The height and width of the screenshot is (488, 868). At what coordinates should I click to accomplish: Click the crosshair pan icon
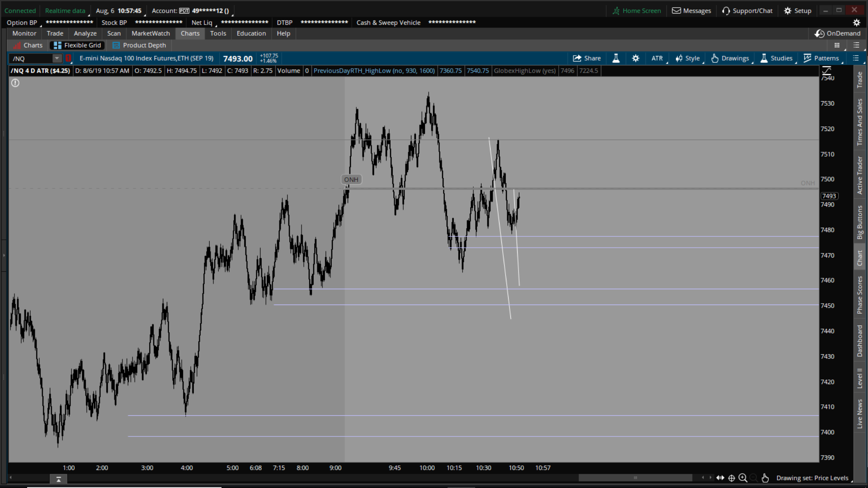tap(731, 478)
